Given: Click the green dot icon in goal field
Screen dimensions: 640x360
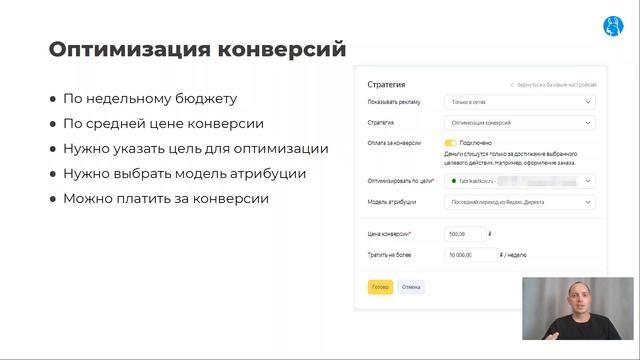Looking at the screenshot, I should [453, 181].
